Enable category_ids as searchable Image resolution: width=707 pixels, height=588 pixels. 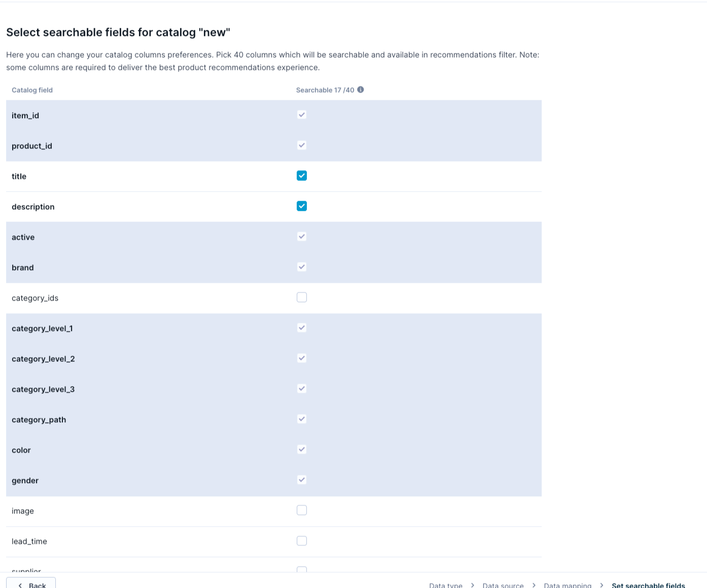(302, 297)
